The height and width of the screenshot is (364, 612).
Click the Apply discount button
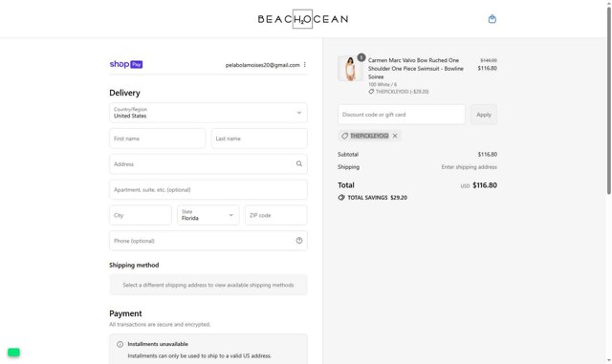pos(484,115)
